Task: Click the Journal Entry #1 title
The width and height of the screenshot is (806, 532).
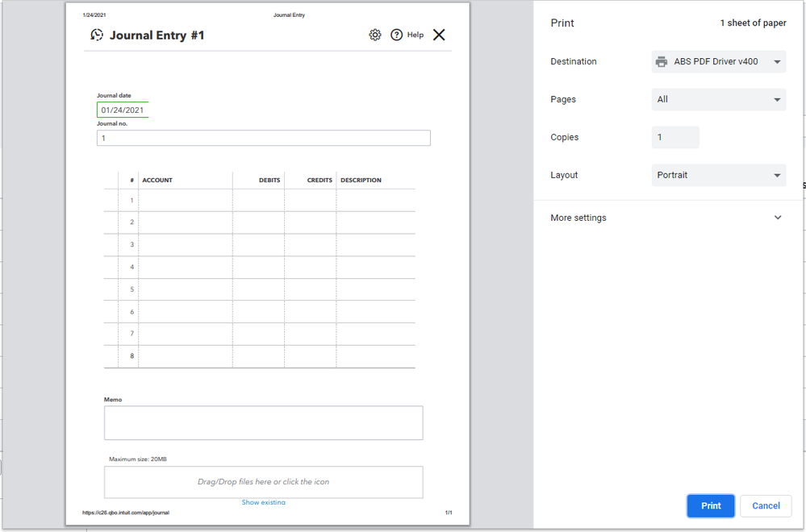Action: click(x=157, y=35)
